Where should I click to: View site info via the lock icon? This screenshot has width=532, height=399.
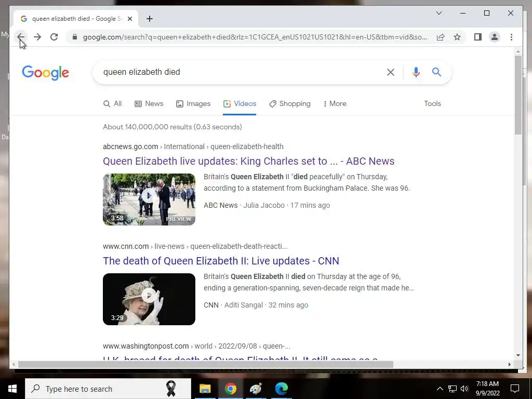(75, 37)
